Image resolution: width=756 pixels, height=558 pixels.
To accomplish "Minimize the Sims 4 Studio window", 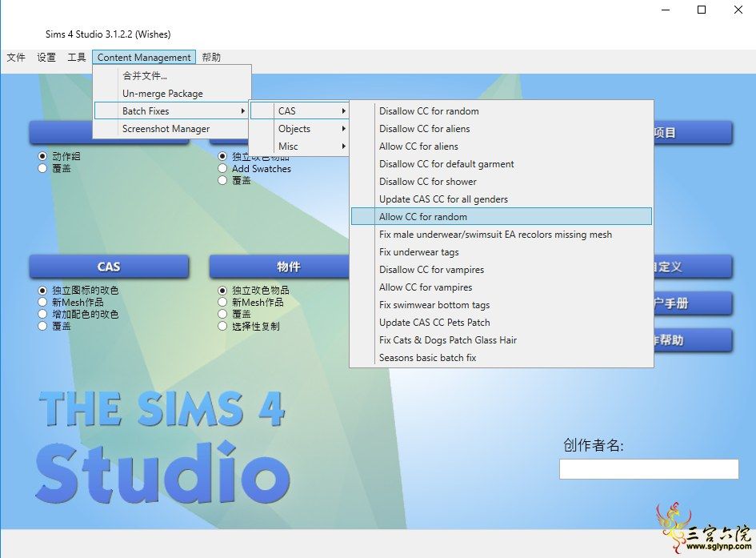I will (x=666, y=10).
